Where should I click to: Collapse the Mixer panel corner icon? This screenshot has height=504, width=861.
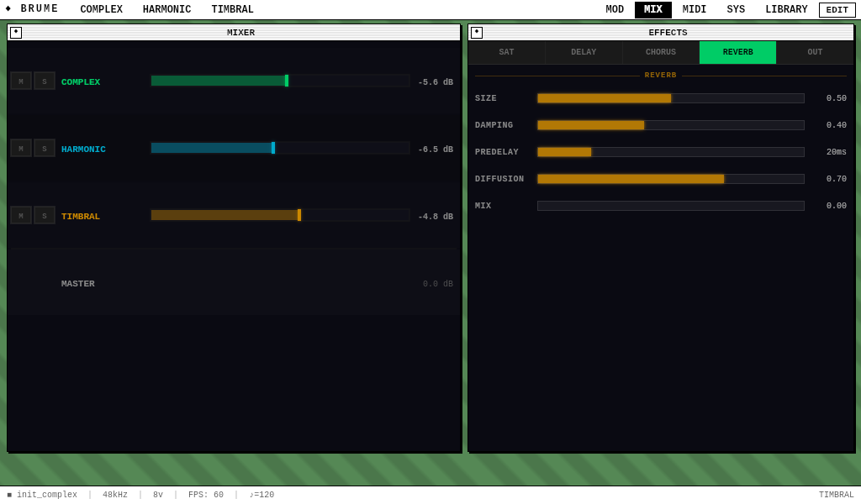[x=16, y=33]
